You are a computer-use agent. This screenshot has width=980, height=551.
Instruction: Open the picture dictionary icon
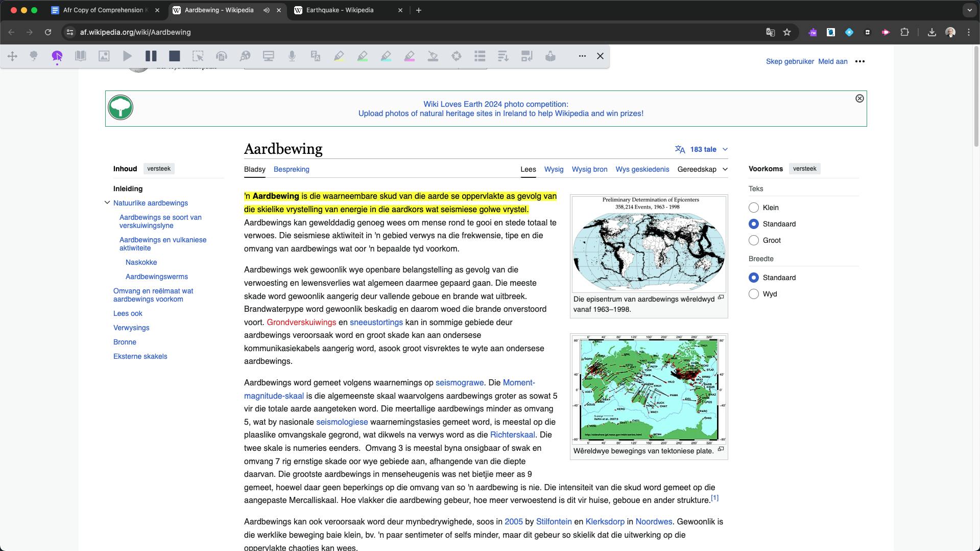(x=104, y=56)
